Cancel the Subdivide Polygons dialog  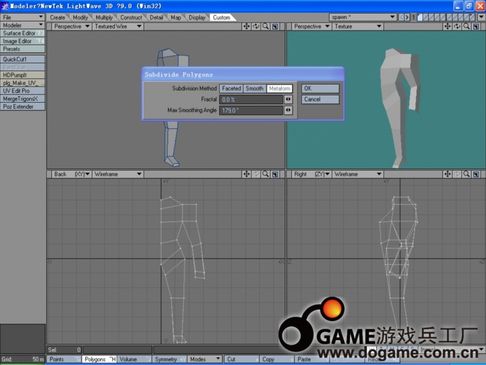click(320, 99)
